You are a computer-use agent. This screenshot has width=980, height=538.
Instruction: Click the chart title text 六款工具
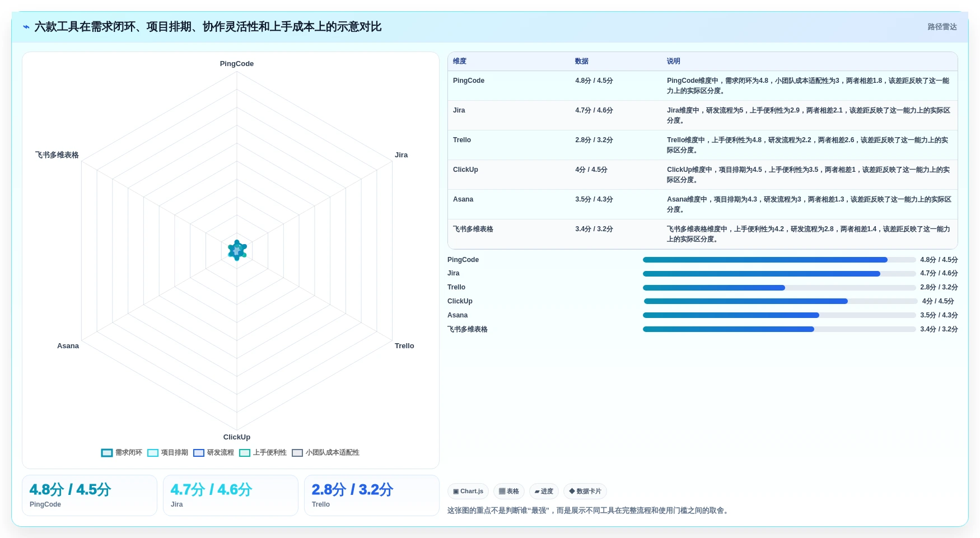pos(57,27)
